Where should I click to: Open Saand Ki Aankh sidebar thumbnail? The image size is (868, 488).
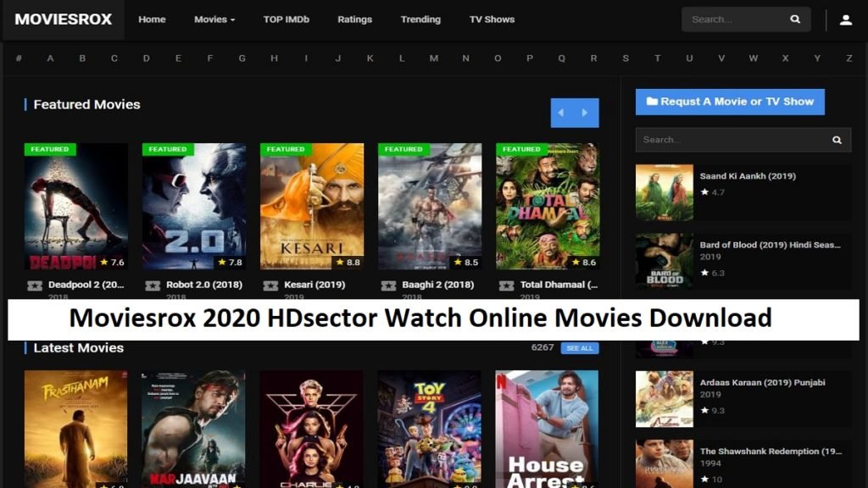[665, 192]
